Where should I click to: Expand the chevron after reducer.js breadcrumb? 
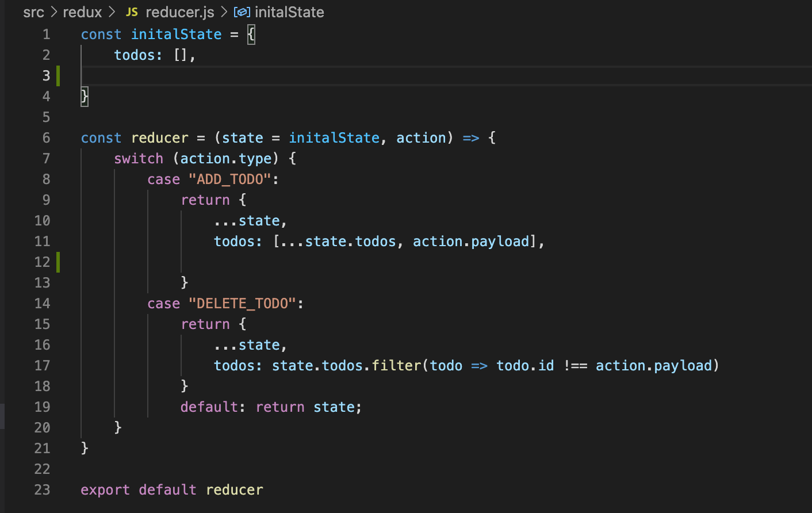224,12
